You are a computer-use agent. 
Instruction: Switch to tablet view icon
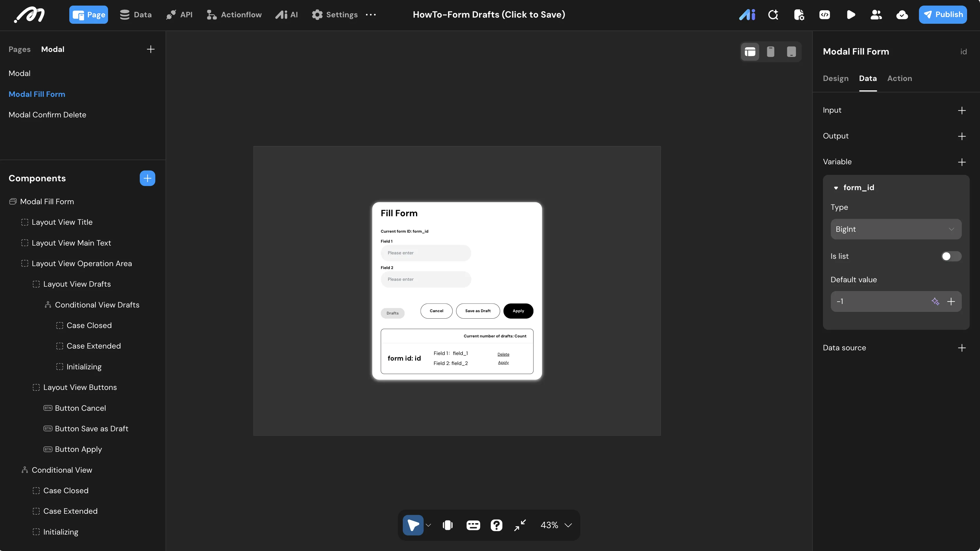coord(791,52)
